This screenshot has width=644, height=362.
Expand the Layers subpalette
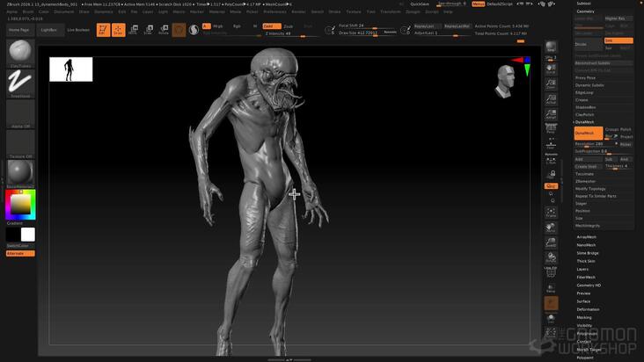click(582, 269)
